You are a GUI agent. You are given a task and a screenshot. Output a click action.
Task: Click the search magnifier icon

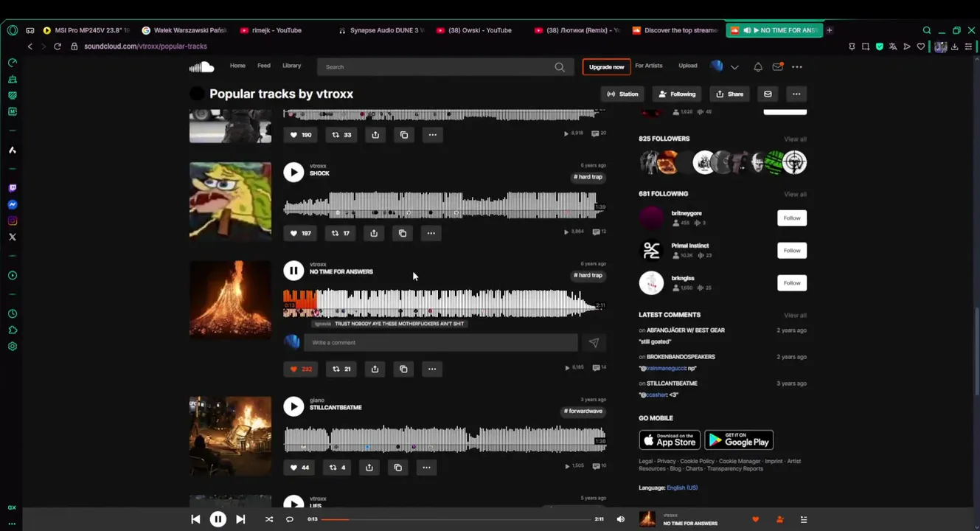click(560, 66)
